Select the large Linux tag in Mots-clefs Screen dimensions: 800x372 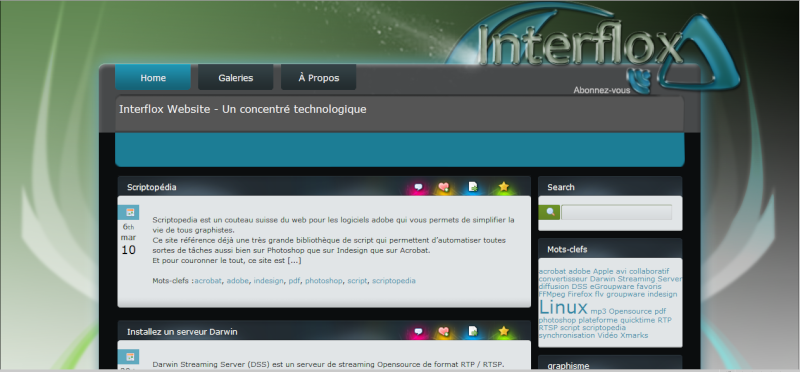563,308
